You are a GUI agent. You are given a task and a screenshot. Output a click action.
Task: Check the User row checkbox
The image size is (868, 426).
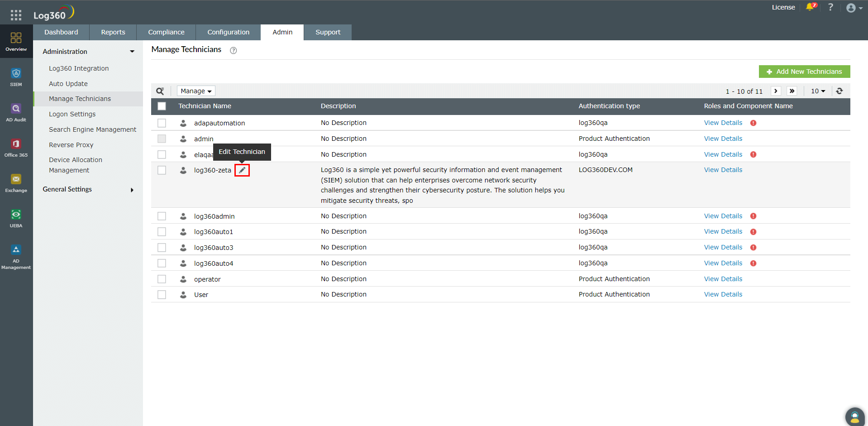tap(162, 295)
